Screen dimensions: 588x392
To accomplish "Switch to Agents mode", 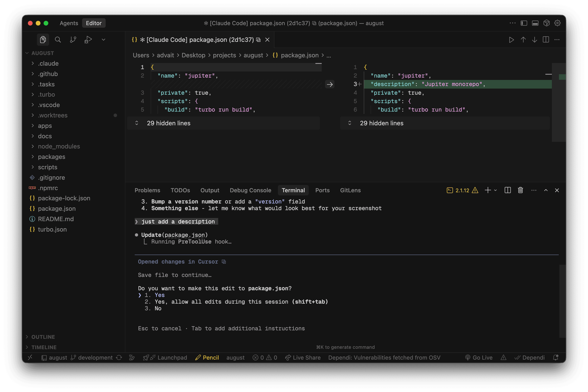I will point(69,23).
